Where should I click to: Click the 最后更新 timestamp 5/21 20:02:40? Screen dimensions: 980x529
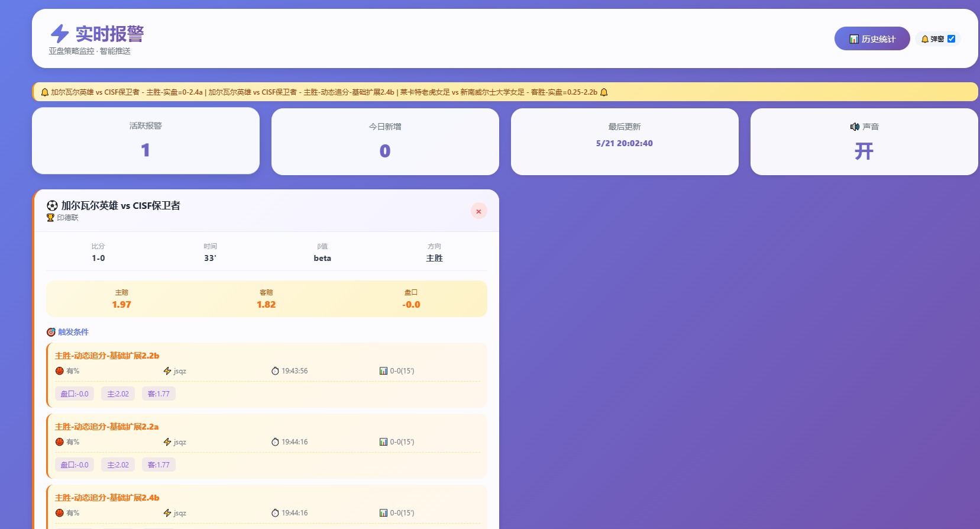(x=625, y=143)
